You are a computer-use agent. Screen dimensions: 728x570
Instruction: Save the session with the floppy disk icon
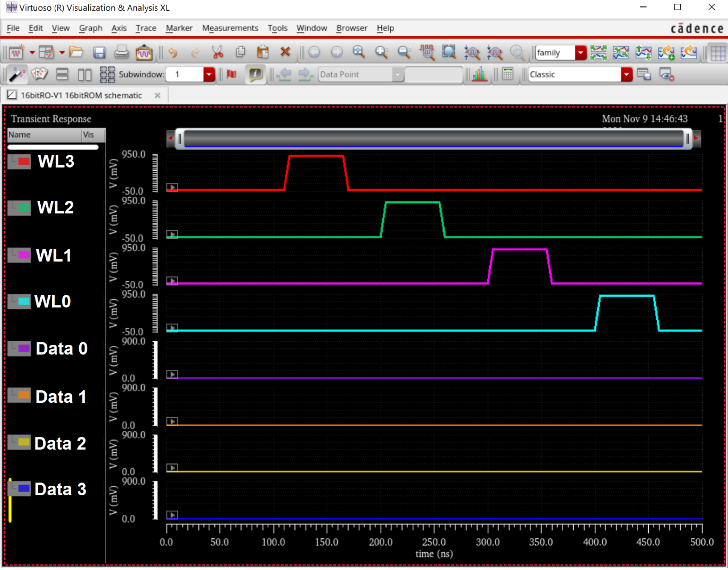click(99, 52)
